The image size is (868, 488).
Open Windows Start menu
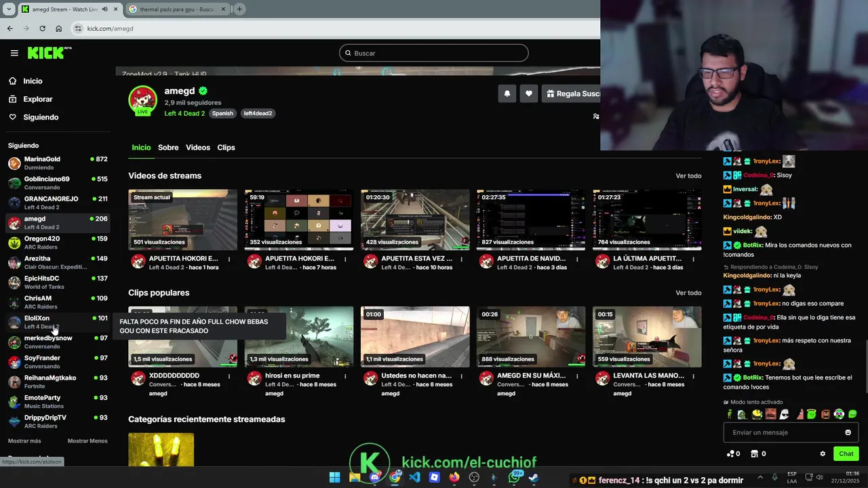pos(334,477)
